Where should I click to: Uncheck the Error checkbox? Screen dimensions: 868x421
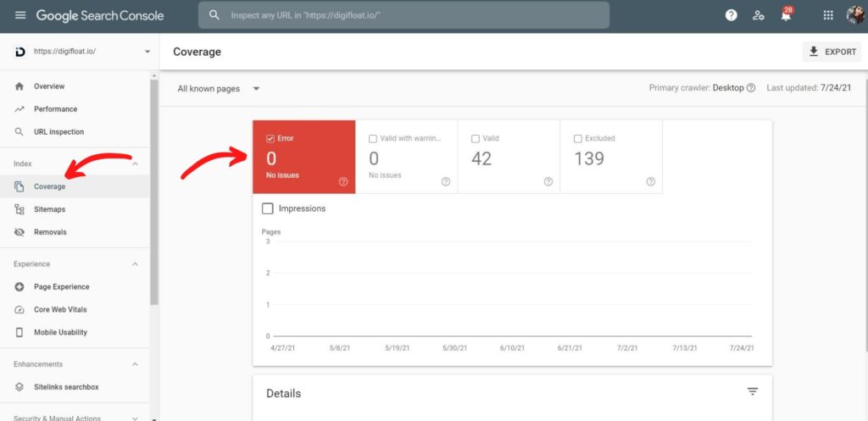pos(270,138)
